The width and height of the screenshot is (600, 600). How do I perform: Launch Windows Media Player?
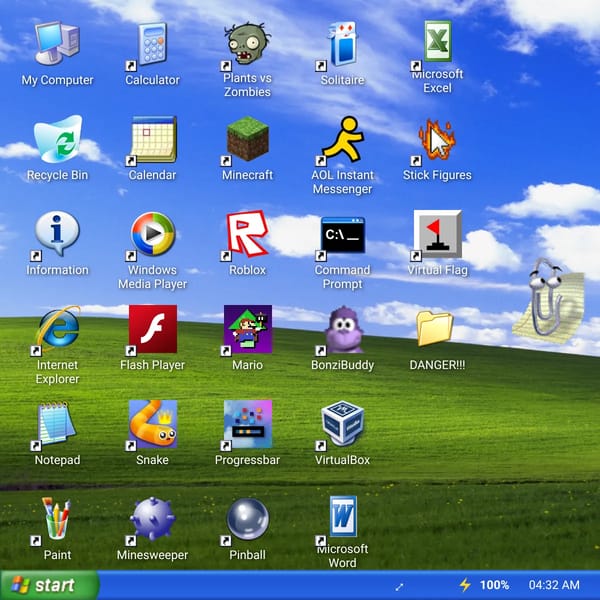(153, 233)
